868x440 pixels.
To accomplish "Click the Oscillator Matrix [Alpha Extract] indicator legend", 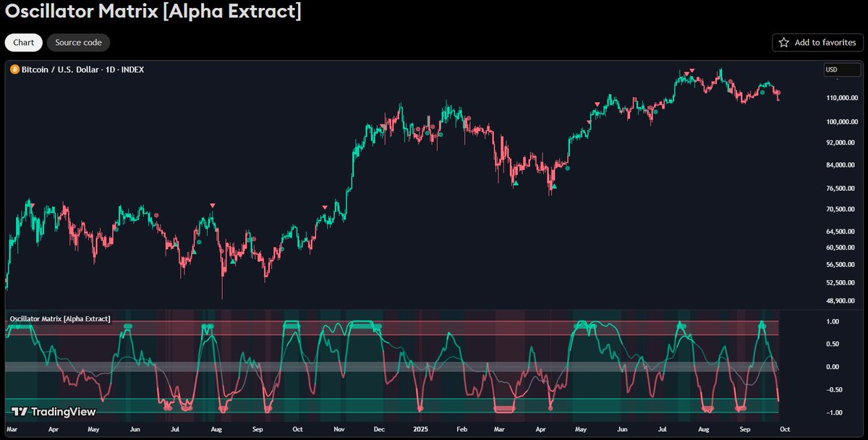I will pos(59,318).
